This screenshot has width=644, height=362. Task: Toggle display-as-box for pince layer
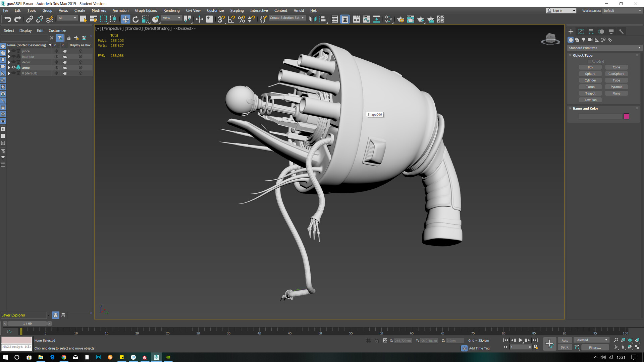(80, 51)
